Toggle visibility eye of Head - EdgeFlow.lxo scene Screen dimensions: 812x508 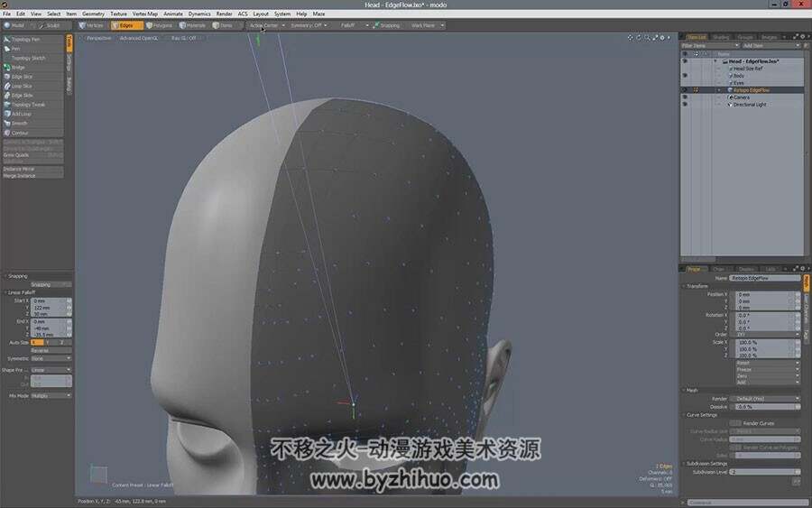[x=685, y=61]
